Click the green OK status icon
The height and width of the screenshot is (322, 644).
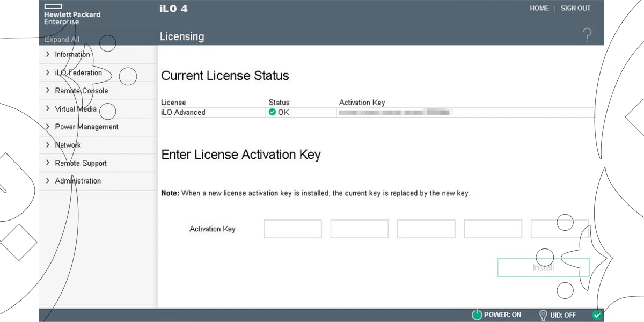coord(273,112)
